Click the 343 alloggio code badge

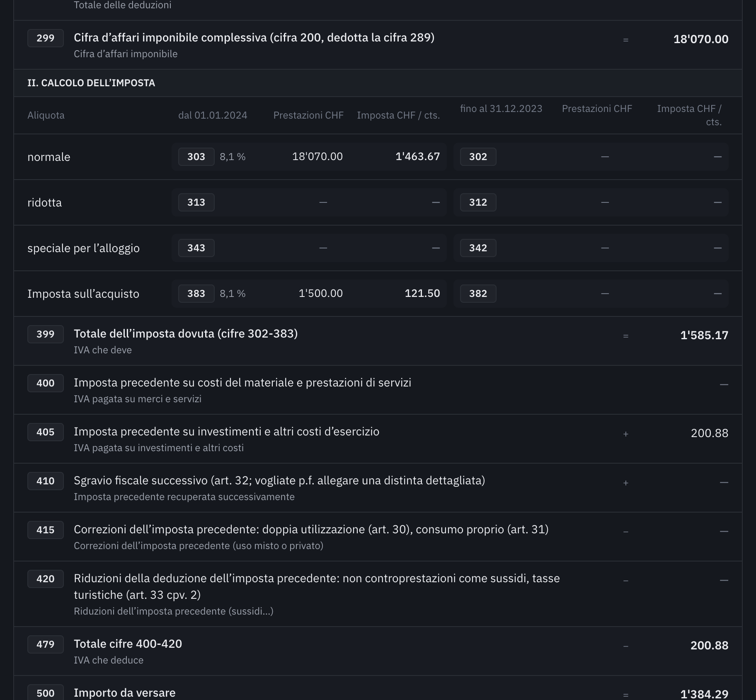click(x=196, y=248)
